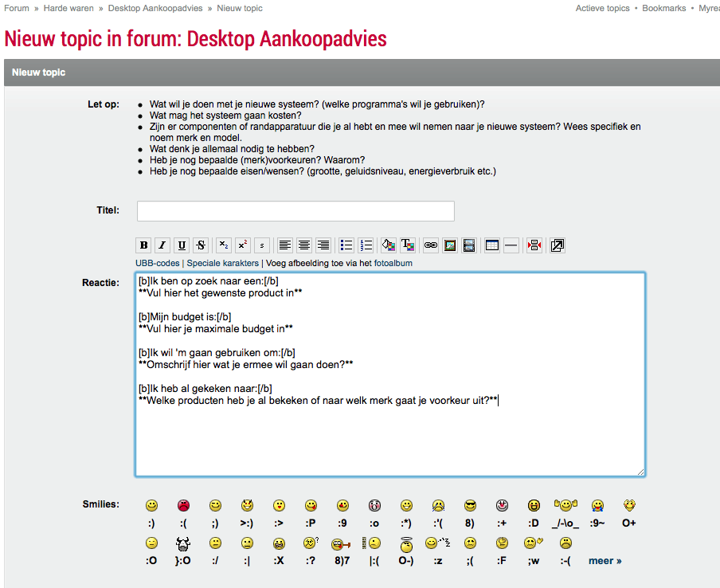Insert numbered list
The image size is (720, 588).
366,245
